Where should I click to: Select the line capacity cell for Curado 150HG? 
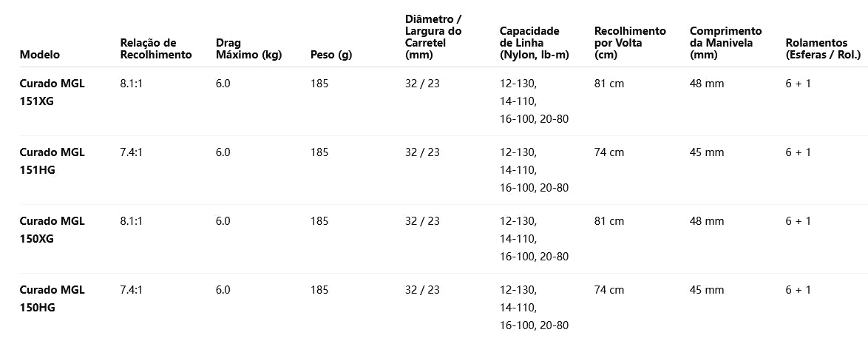point(534,308)
